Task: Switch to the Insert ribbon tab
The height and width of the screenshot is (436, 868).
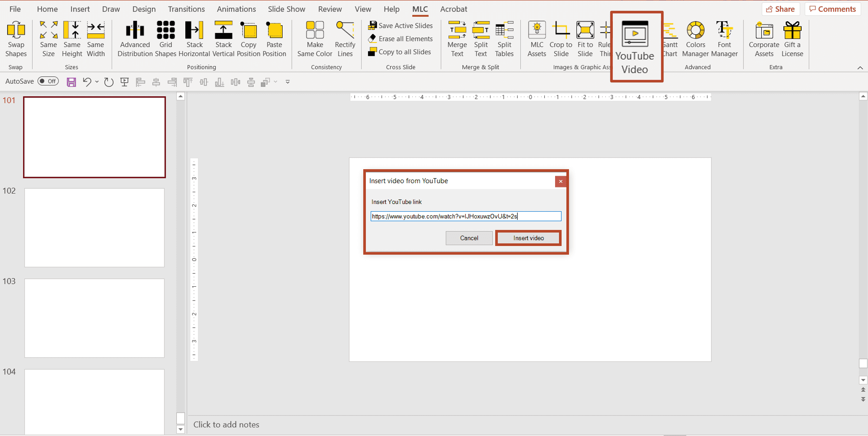Action: 80,9
